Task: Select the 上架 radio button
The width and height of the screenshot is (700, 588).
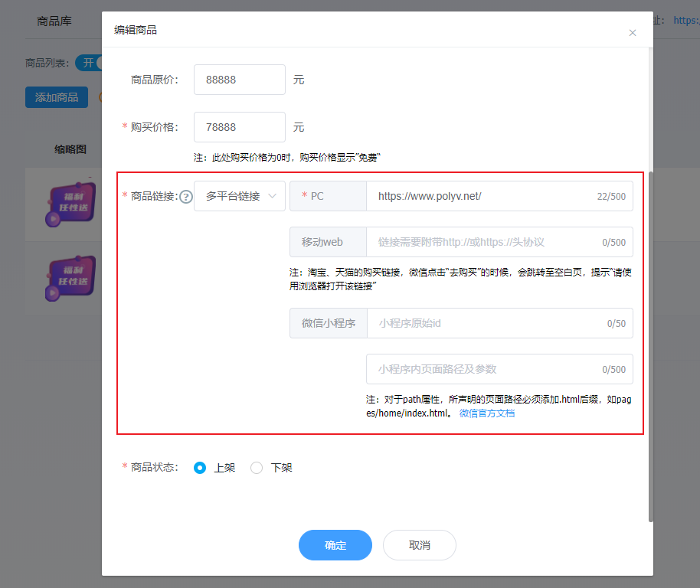Action: click(x=200, y=468)
